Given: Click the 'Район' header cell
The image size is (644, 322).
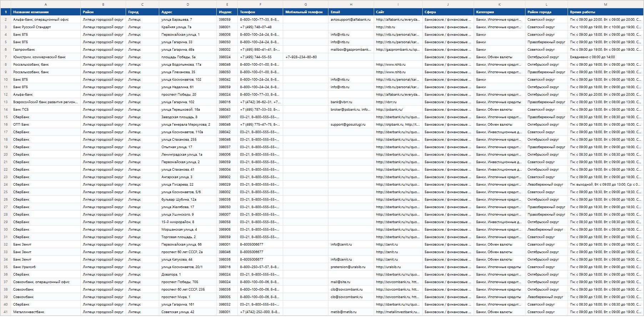Looking at the screenshot, I should 103,12.
